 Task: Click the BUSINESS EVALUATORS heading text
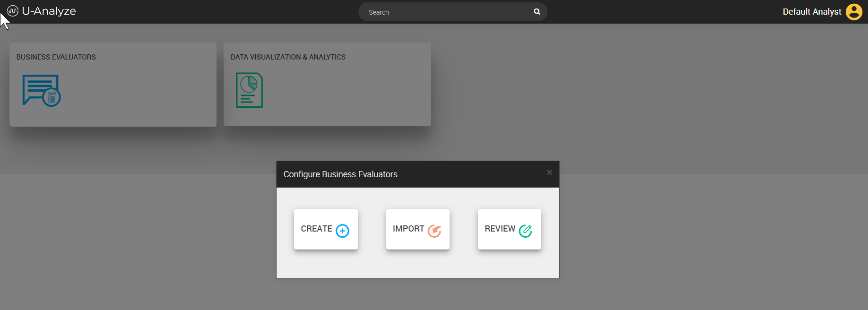(x=56, y=57)
